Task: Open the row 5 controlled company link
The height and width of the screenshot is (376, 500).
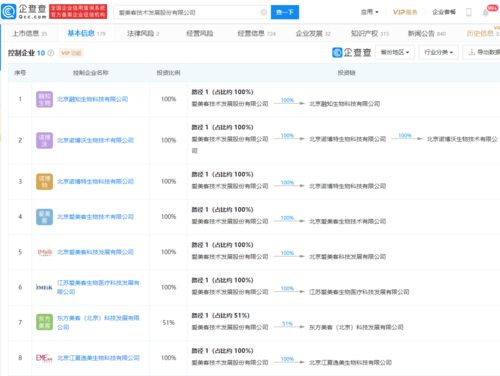Action: [x=95, y=252]
